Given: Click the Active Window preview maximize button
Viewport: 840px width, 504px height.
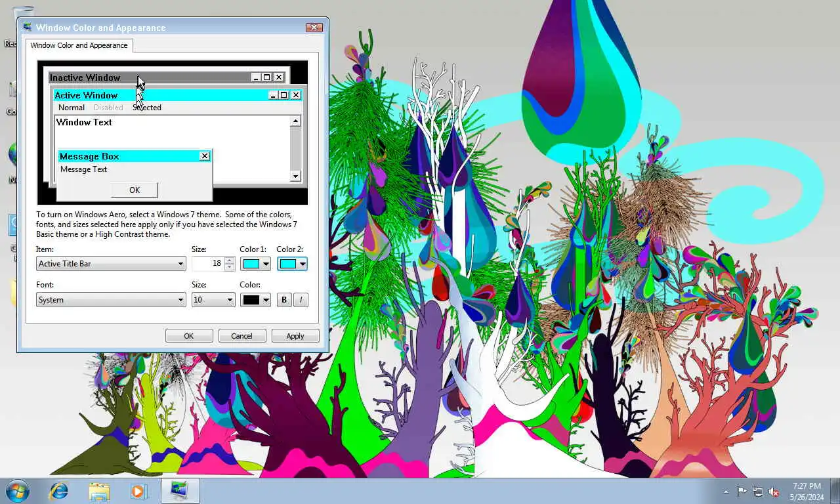Looking at the screenshot, I should click(283, 95).
